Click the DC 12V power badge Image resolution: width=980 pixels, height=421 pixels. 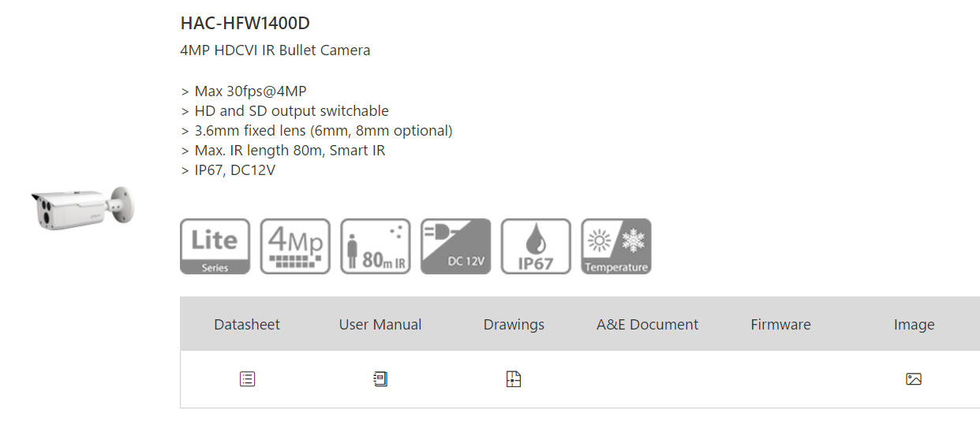pyautogui.click(x=455, y=247)
